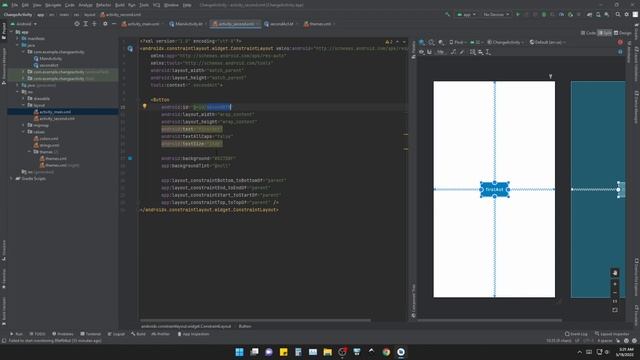Click zoom in plus in design preview
This screenshot has width=640, height=360.
(x=615, y=284)
